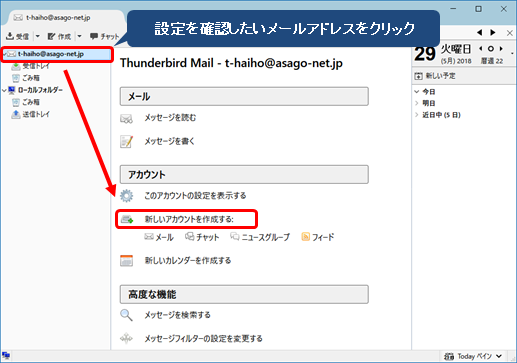The height and width of the screenshot is (363, 517).
Task: Click 新しい予定 button in Today pane
Action: [435, 76]
